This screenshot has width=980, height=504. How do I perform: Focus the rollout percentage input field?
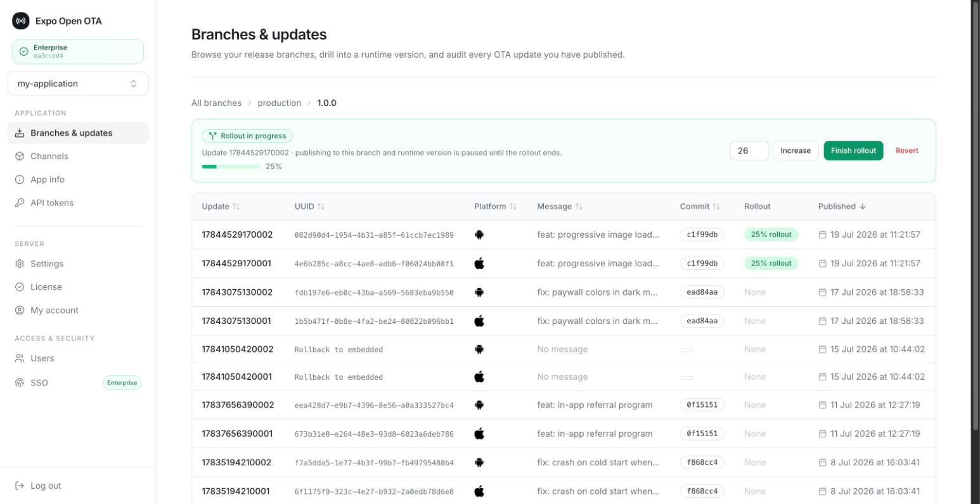[x=749, y=151]
